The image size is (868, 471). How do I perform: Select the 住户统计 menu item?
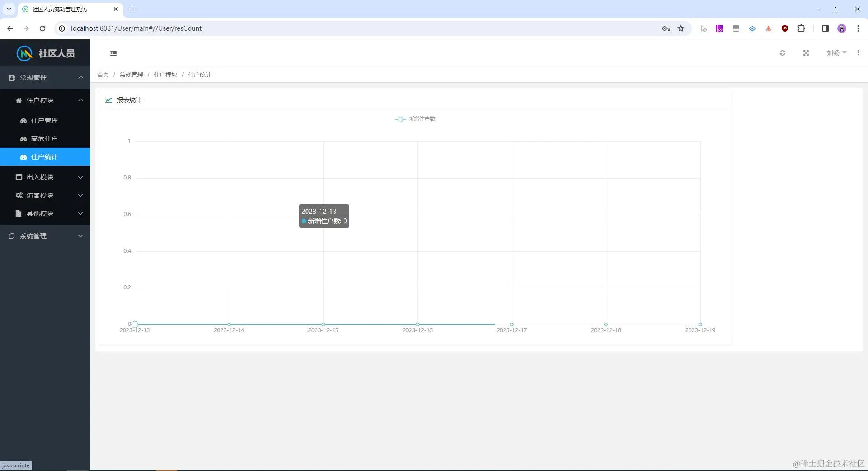45,157
